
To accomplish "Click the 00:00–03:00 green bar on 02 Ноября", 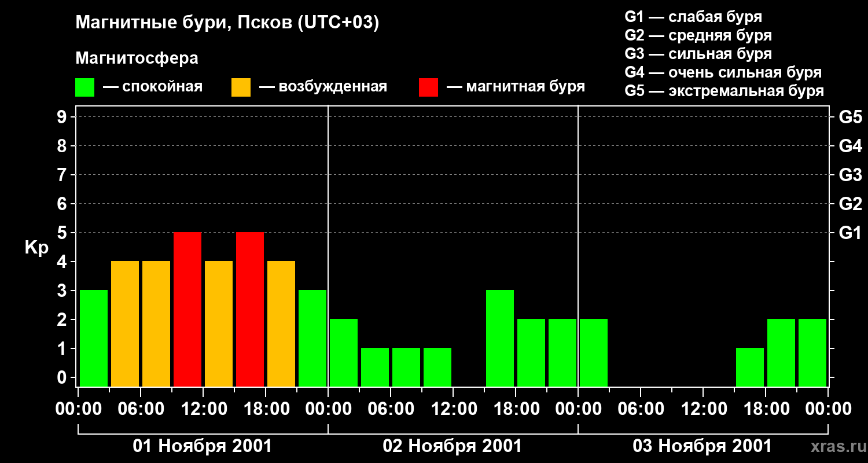I will 344,352.
